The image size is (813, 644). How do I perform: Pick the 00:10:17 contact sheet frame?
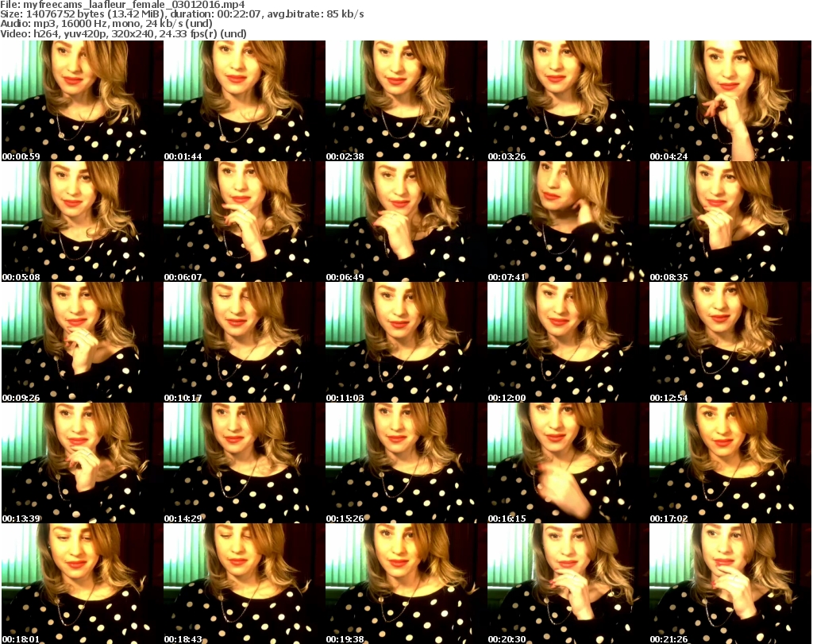pos(245,342)
